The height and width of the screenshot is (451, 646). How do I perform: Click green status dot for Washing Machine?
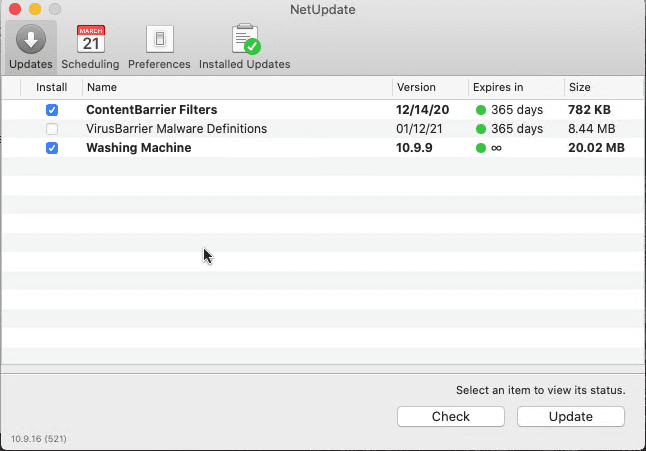[x=481, y=148]
